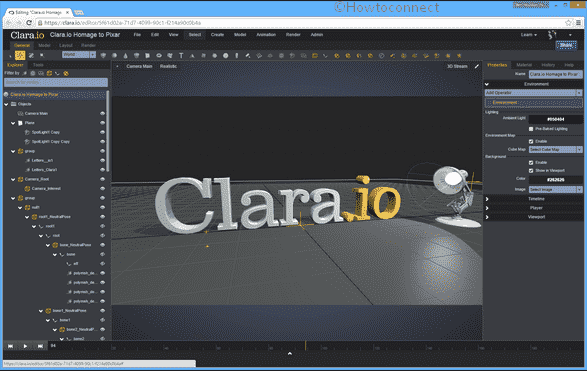Click the Plane object icon in tree
587x371 pixels.
tap(20, 123)
